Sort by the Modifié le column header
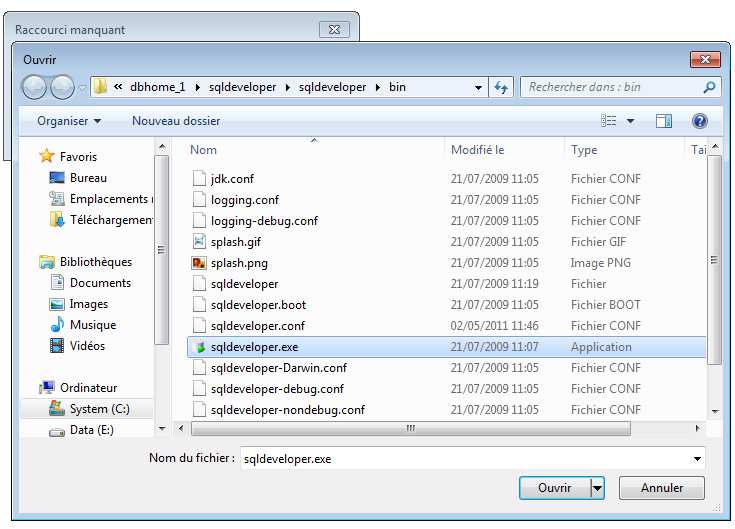This screenshot has width=735, height=529. pyautogui.click(x=478, y=150)
